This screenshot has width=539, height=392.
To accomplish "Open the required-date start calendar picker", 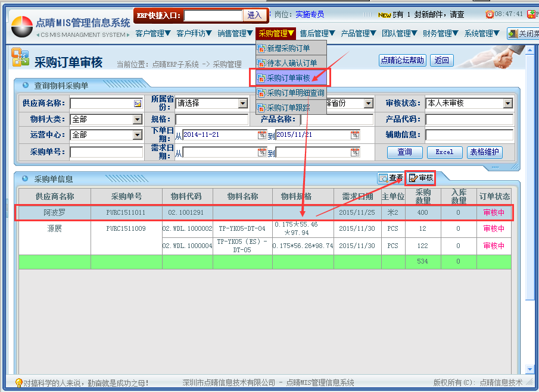I will 262,153.
